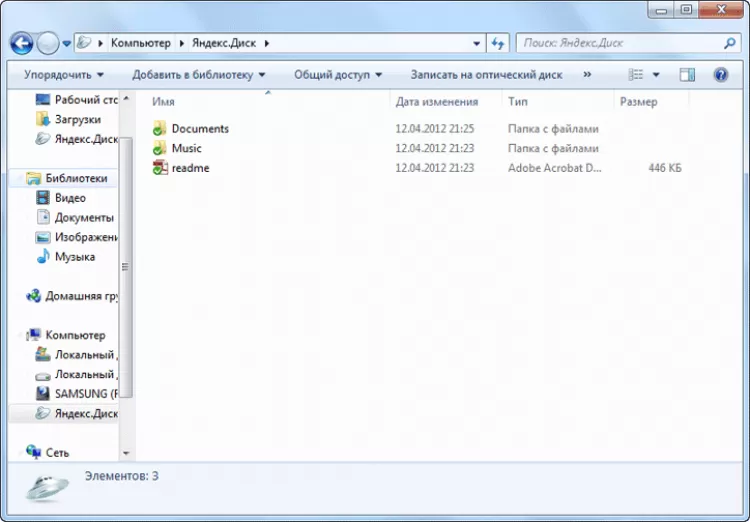
Task: Click Компьютер in the address path
Action: pos(141,43)
